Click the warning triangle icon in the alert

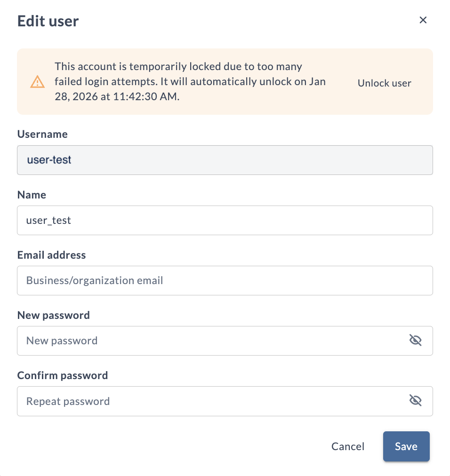pos(37,81)
